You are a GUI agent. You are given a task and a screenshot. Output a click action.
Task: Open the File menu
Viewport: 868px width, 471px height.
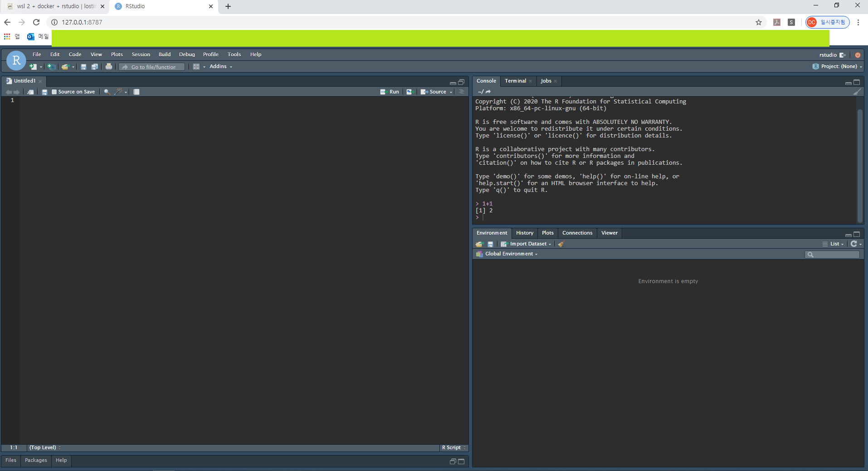tap(37, 54)
